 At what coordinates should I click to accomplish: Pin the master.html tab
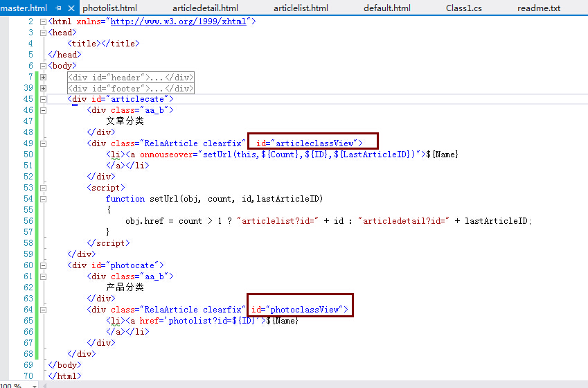click(58, 8)
